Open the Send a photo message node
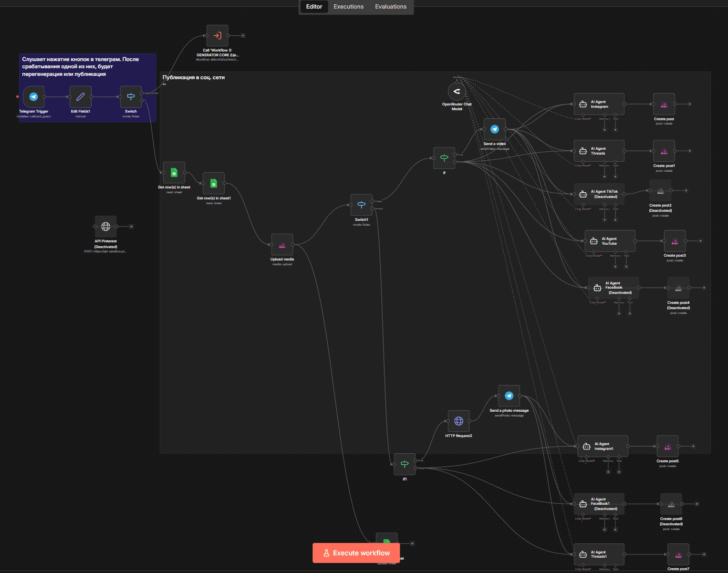 (509, 396)
